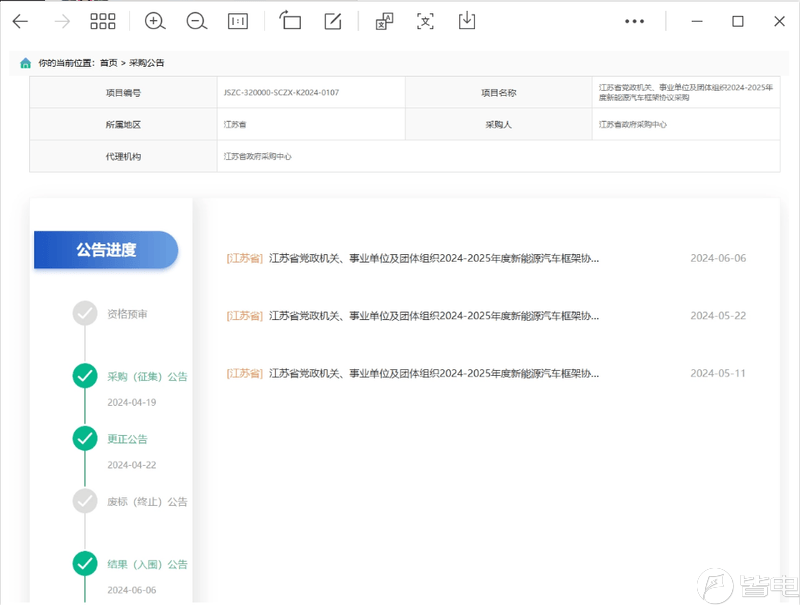Open the thumbnail grid view icon
This screenshot has height=605, width=800.
point(103,21)
